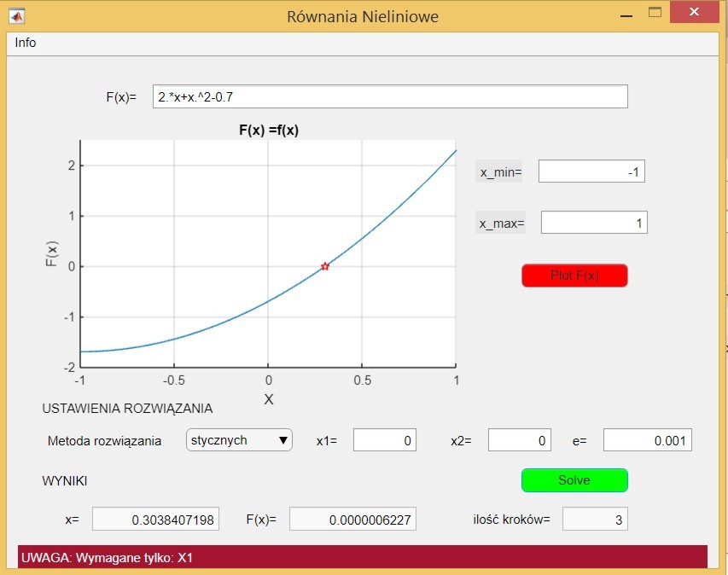
Task: Click the red star root marker on the plot
Action: [x=324, y=266]
